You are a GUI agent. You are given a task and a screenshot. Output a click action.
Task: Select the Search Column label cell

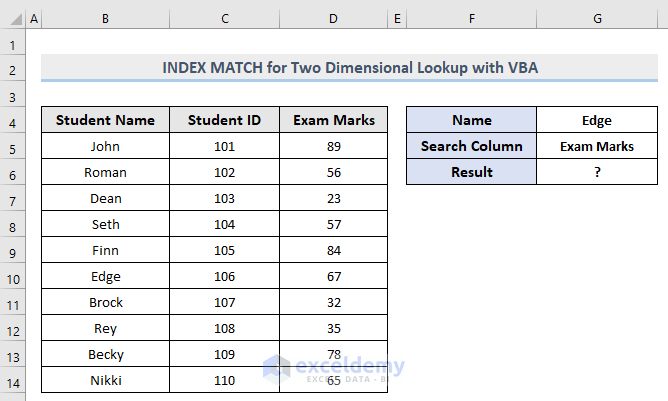(x=471, y=146)
